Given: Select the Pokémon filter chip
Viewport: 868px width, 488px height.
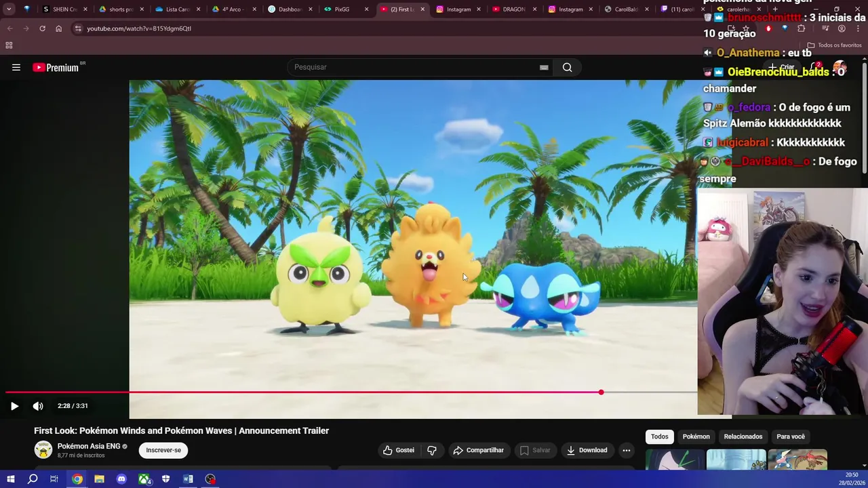Looking at the screenshot, I should click(696, 436).
